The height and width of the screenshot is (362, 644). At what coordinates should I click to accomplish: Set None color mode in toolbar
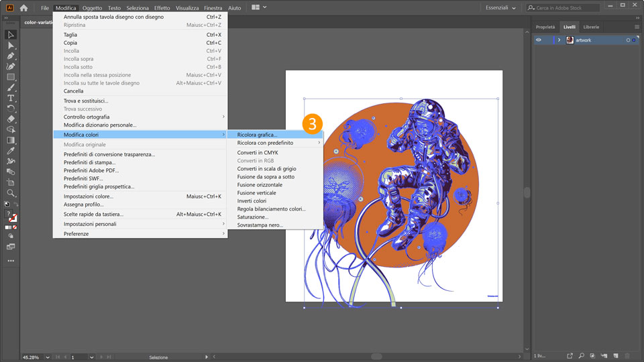15,227
